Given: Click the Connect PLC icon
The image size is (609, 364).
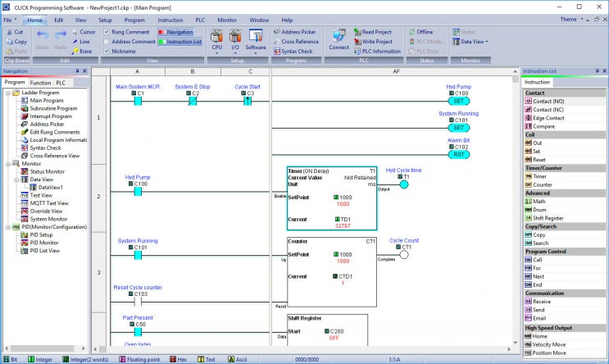Looking at the screenshot, I should [x=339, y=39].
